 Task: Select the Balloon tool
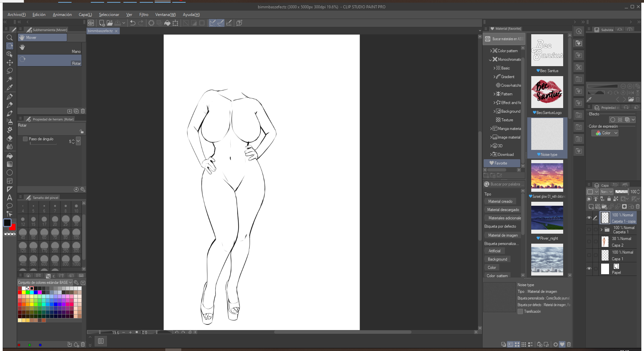[10, 206]
